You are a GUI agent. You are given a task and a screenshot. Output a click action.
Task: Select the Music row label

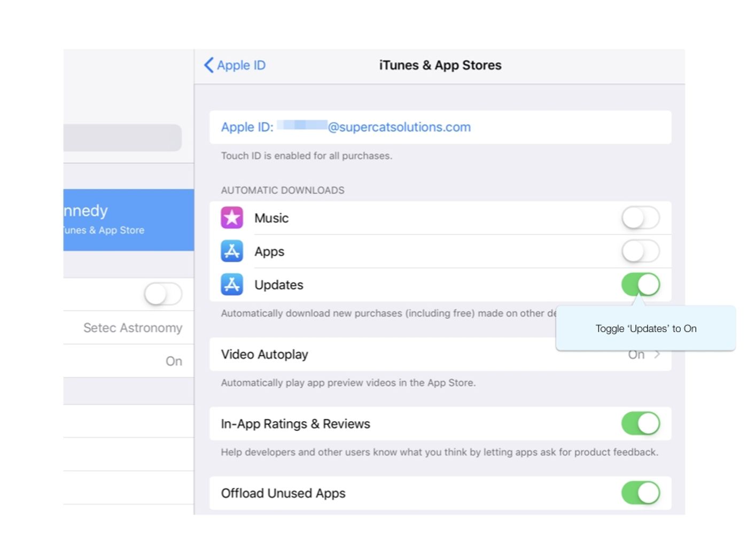[x=271, y=218]
